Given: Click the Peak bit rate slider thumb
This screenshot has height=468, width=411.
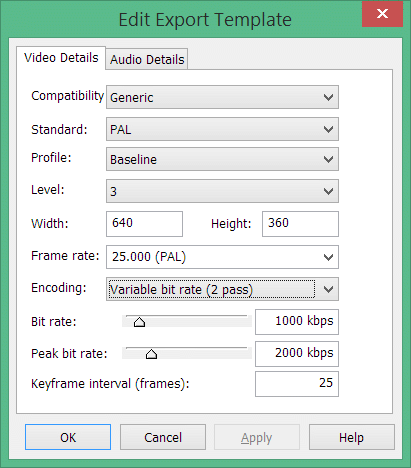Looking at the screenshot, I should click(x=151, y=354).
